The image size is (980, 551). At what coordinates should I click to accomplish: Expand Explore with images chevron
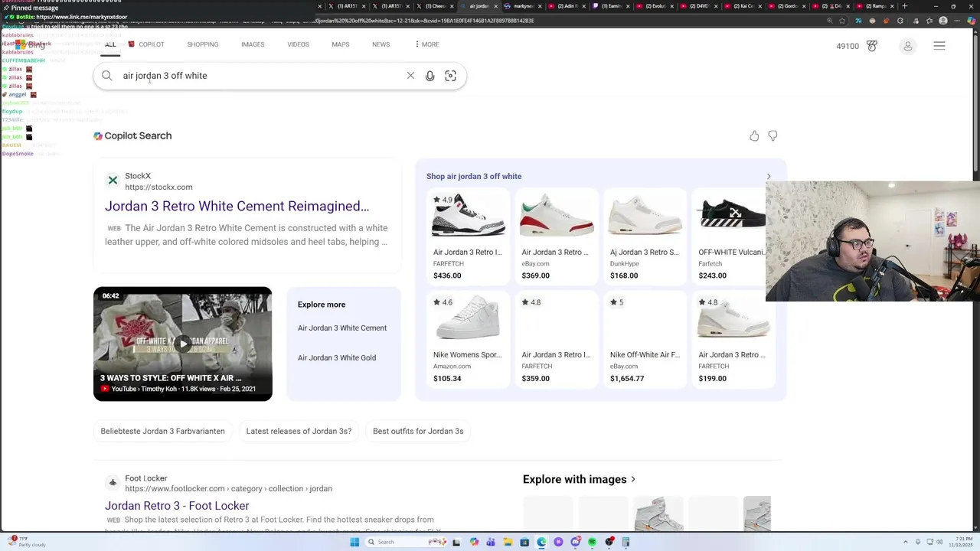coord(633,479)
